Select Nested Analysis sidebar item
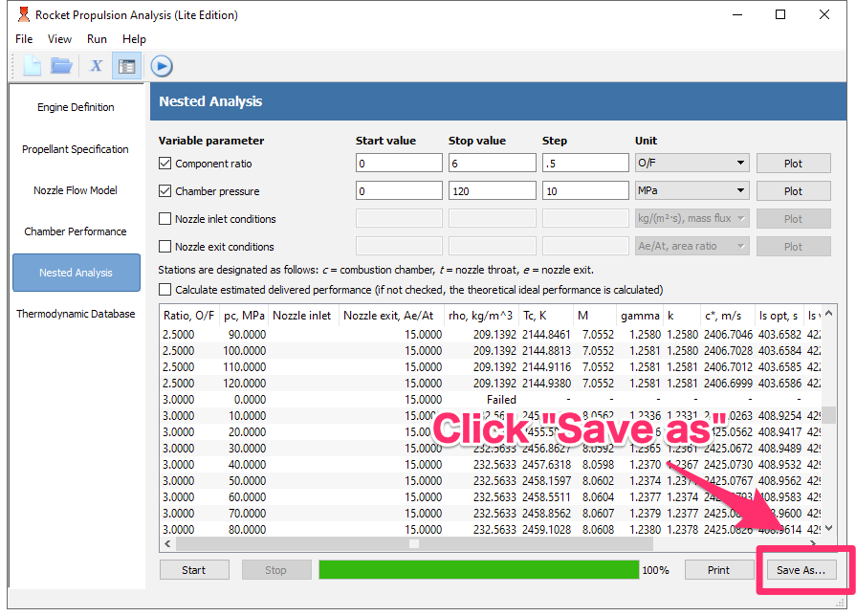This screenshot has height=616, width=856. click(76, 273)
